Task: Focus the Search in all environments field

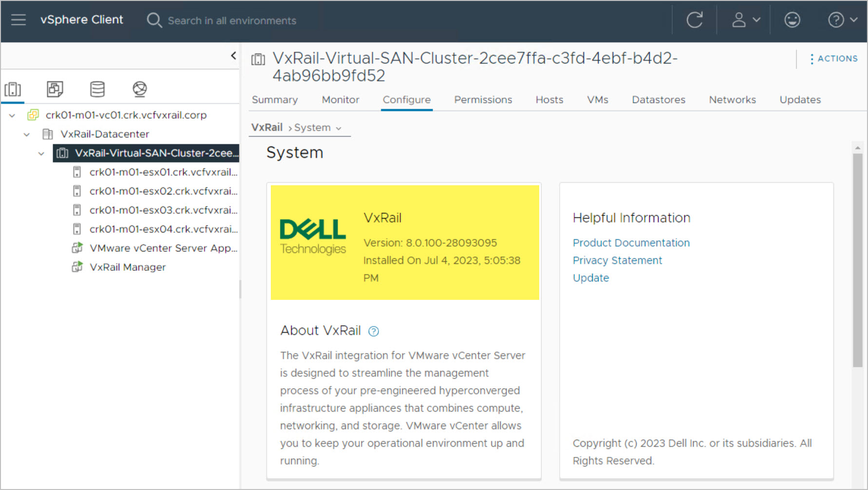Action: coord(232,20)
